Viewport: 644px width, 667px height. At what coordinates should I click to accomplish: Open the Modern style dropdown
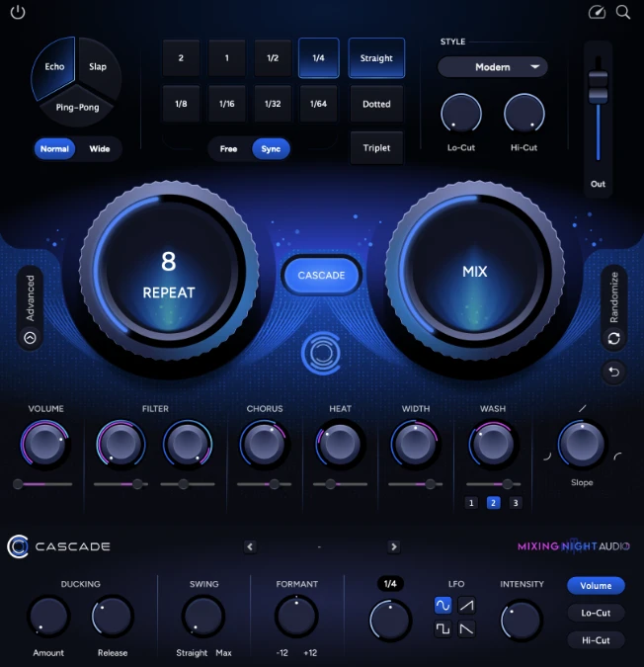tap(493, 67)
